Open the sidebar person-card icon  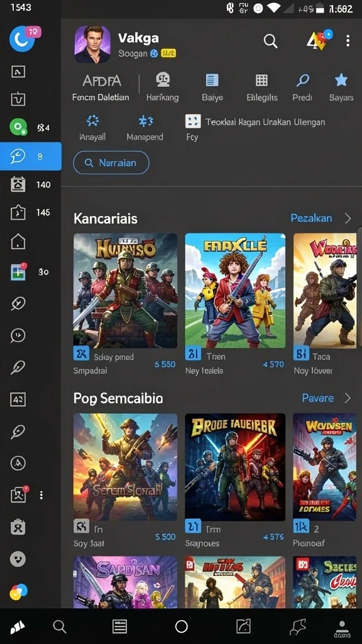pyautogui.click(x=18, y=528)
